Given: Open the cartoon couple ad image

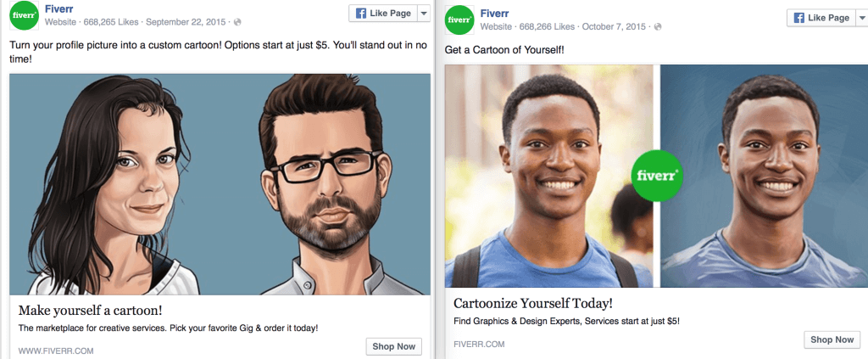Looking at the screenshot, I should coord(220,184).
